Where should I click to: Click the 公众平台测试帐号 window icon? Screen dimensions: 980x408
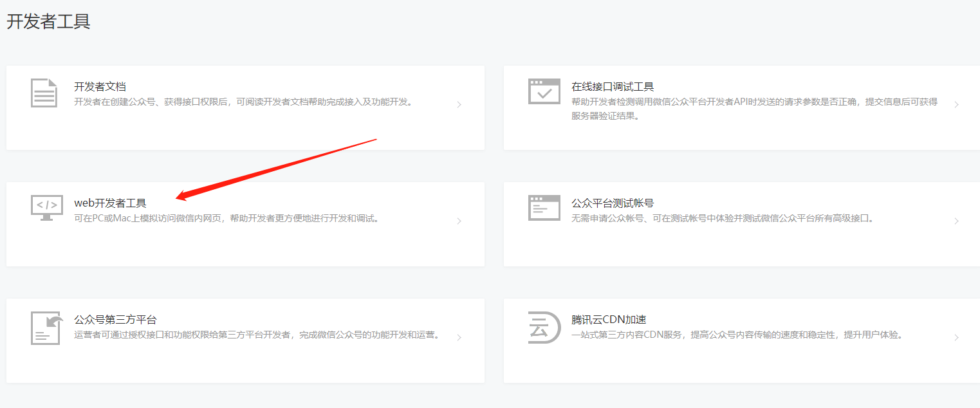point(544,208)
